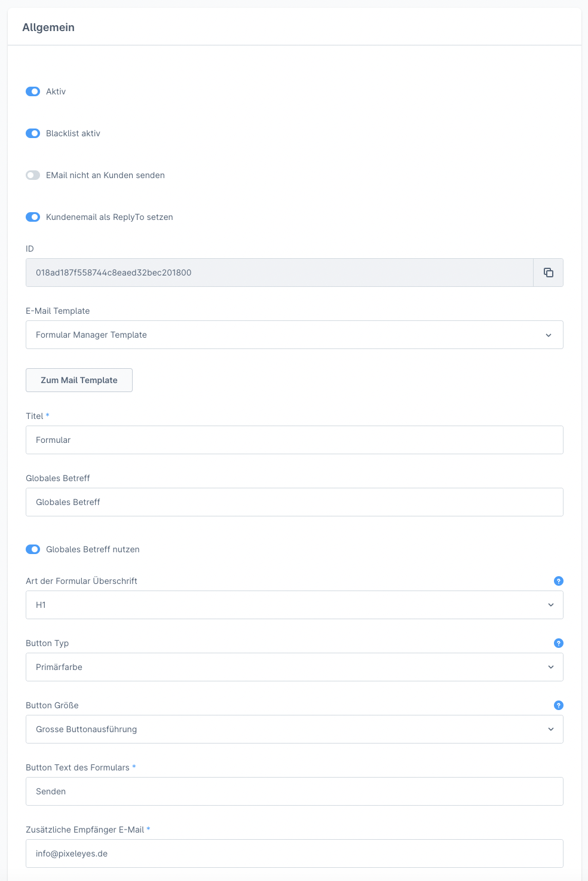This screenshot has width=588, height=881.
Task: Click the Zum Mail Template button
Action: [x=79, y=380]
